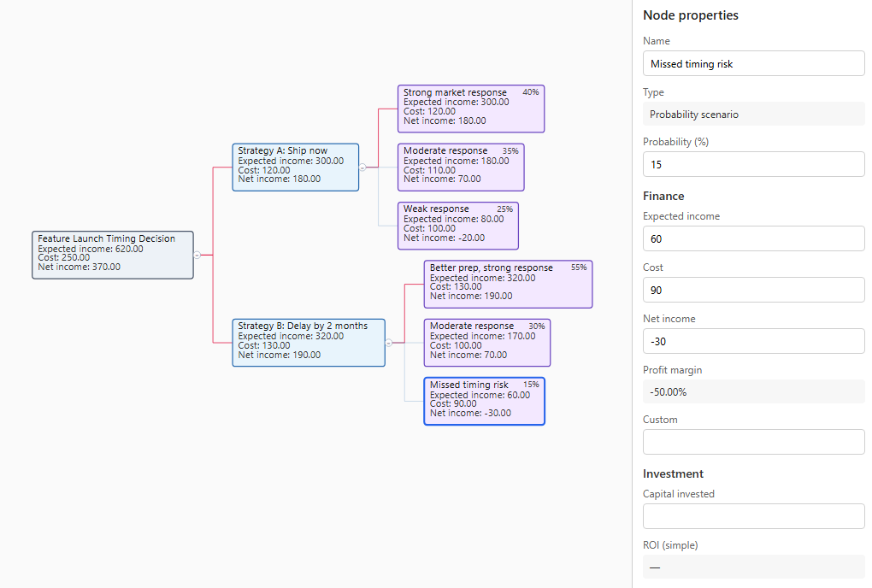872x588 pixels.
Task: Select Strategy B: Delay by 2 months node
Action: click(309, 343)
